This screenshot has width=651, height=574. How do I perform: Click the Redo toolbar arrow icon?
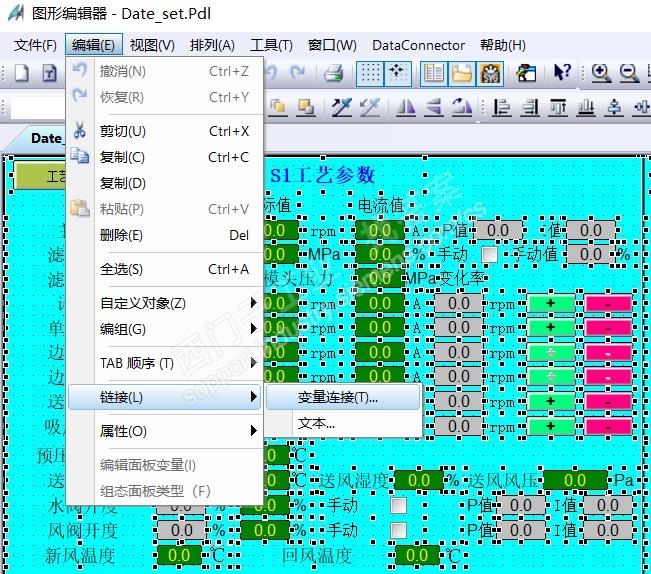[x=298, y=73]
